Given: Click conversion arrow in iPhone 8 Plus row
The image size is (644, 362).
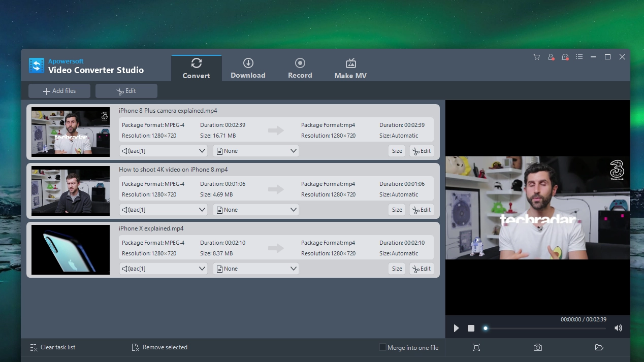Looking at the screenshot, I should pyautogui.click(x=276, y=130).
